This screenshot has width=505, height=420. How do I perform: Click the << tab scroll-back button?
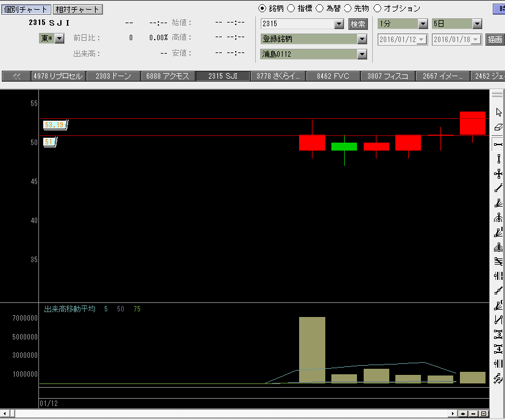point(16,76)
